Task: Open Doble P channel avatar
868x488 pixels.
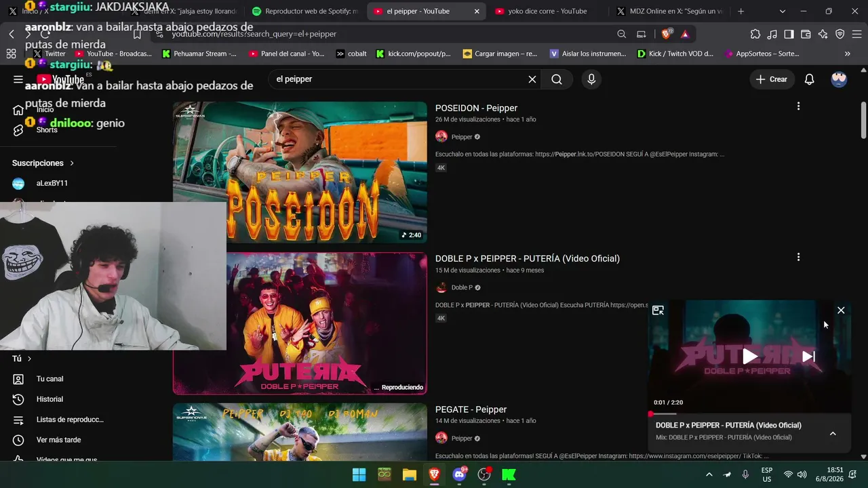Action: pyautogui.click(x=441, y=287)
